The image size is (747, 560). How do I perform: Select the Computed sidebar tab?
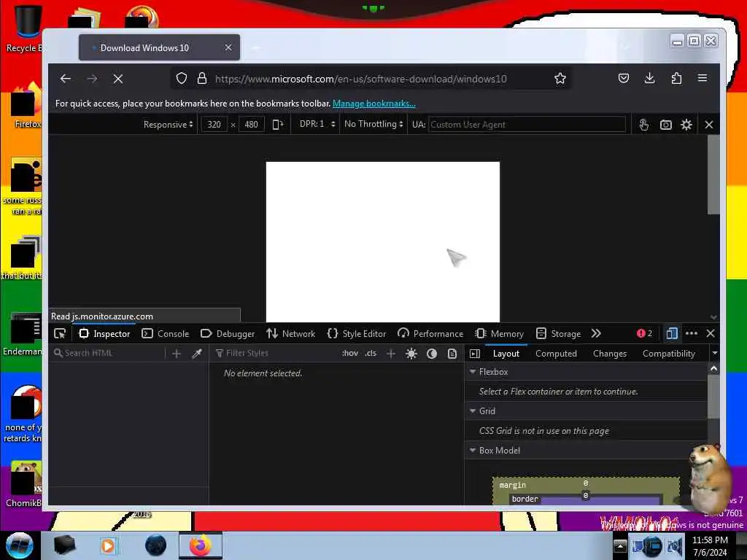point(556,354)
